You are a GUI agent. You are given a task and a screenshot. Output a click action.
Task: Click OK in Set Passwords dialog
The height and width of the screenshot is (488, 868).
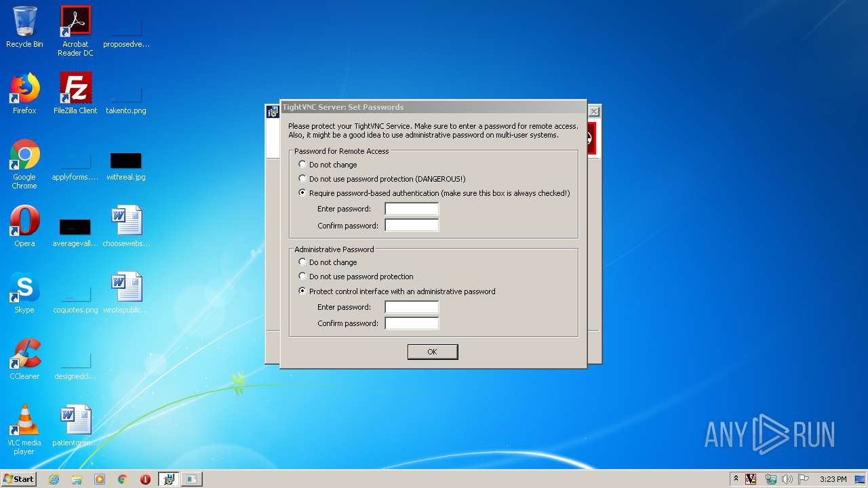433,352
